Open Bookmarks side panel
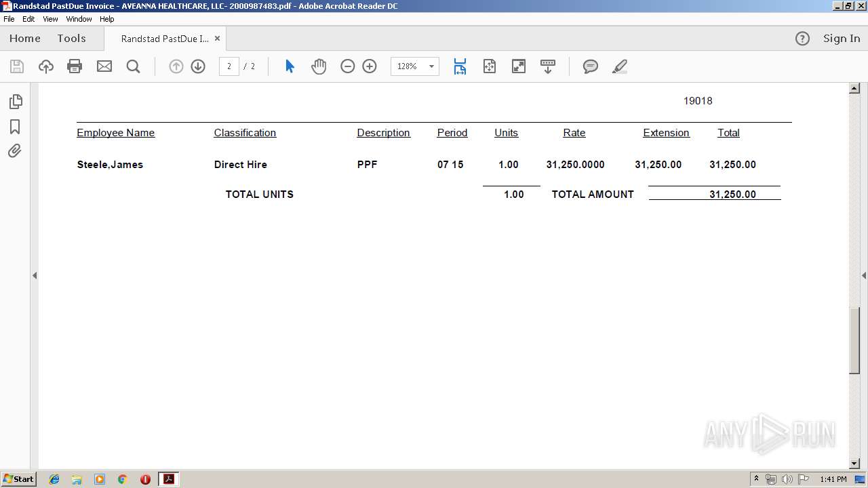The width and height of the screenshot is (868, 488). point(15,127)
